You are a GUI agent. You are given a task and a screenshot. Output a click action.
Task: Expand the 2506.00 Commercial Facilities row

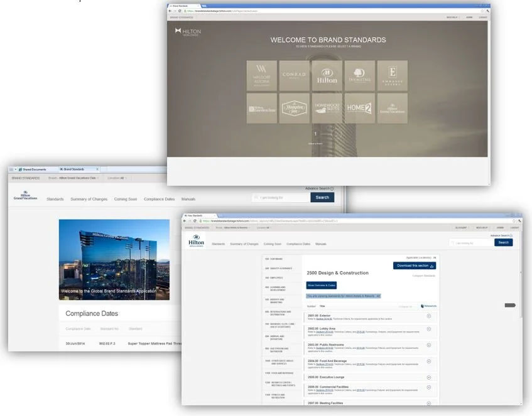429,387
